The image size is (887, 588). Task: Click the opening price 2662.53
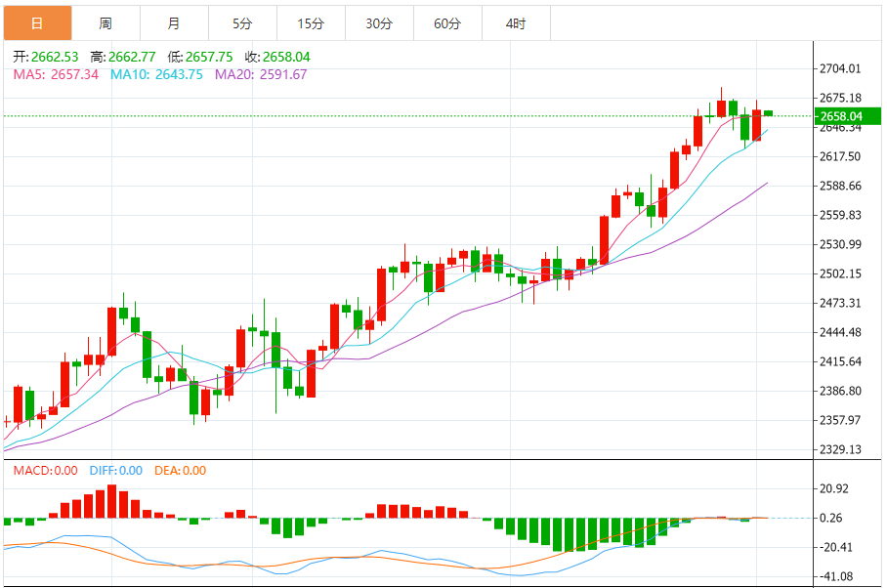pyautogui.click(x=55, y=57)
